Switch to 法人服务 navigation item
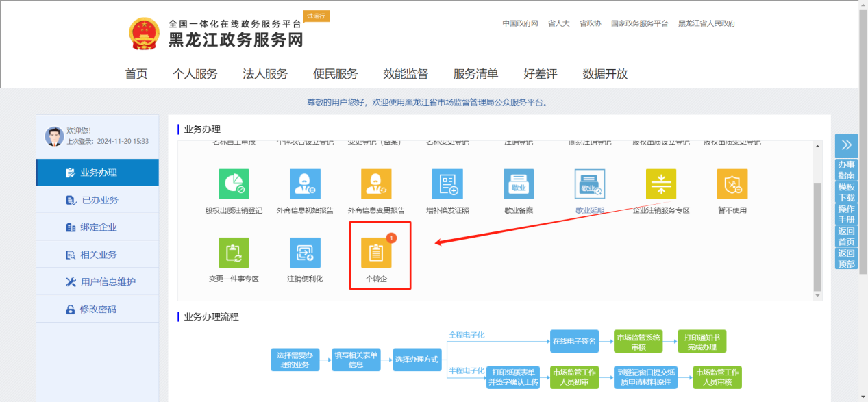The image size is (868, 402). 265,74
